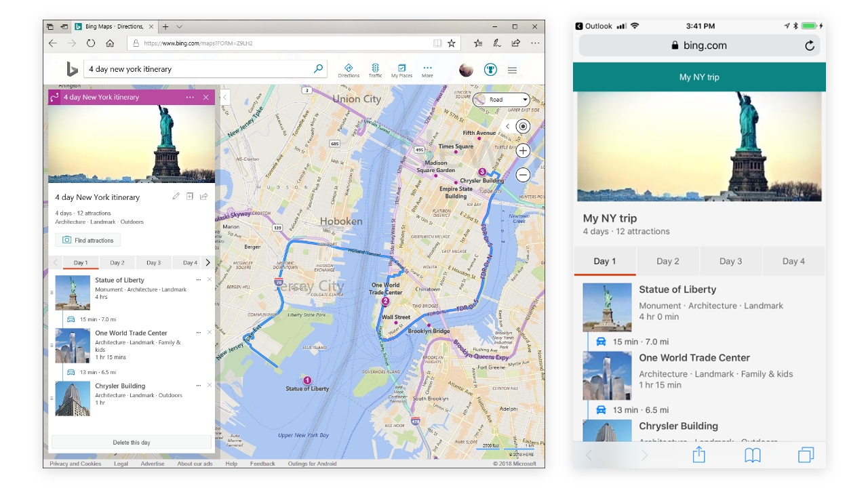The height and width of the screenshot is (488, 868).
Task: Select the Bing Maps - Directions browser tab
Action: click(x=114, y=26)
